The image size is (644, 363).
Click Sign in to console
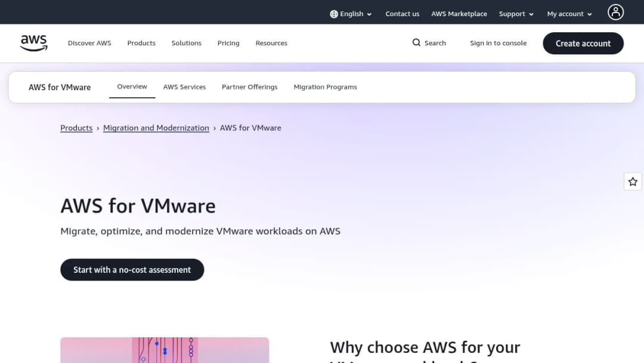click(498, 43)
